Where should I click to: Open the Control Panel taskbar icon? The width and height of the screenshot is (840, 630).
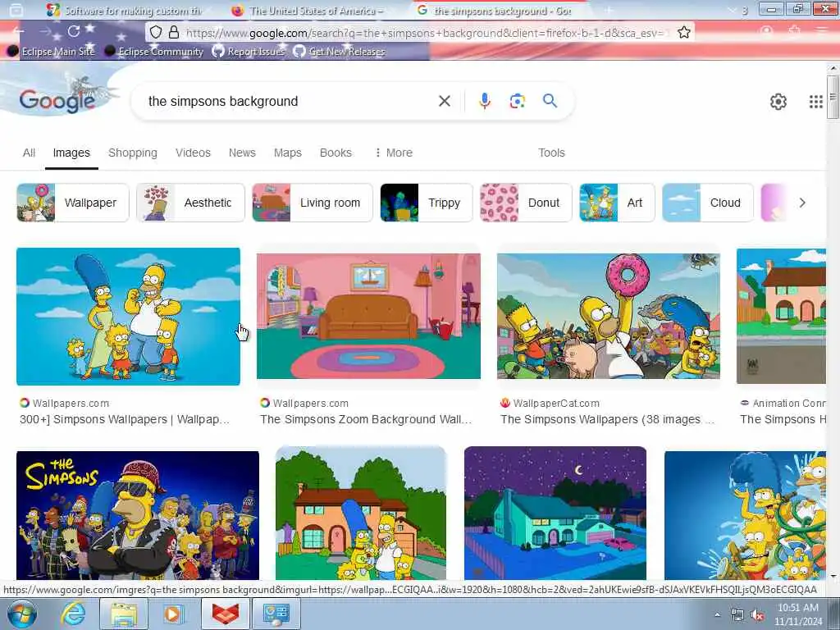pyautogui.click(x=276, y=614)
